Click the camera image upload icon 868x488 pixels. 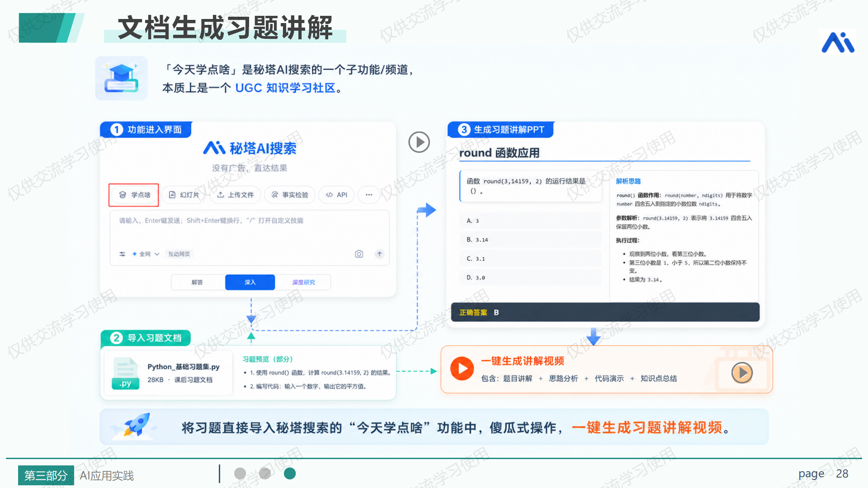pos(359,254)
